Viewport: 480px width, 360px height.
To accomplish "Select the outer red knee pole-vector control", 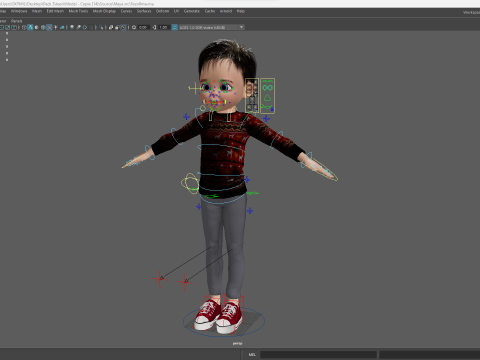I will click(x=160, y=278).
